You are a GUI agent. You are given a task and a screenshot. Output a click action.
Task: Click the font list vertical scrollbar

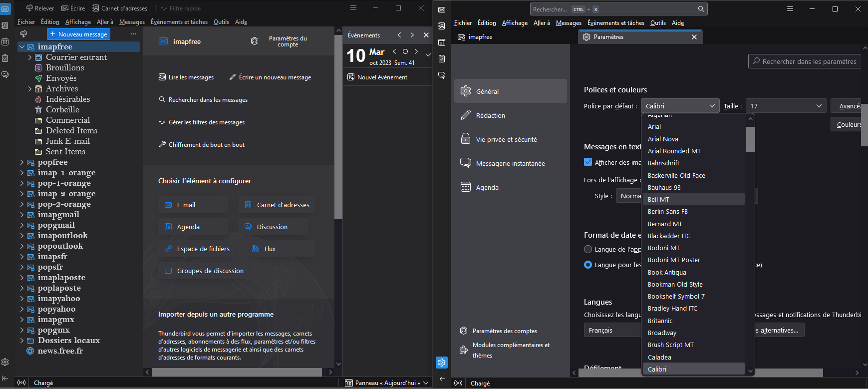pos(750,139)
